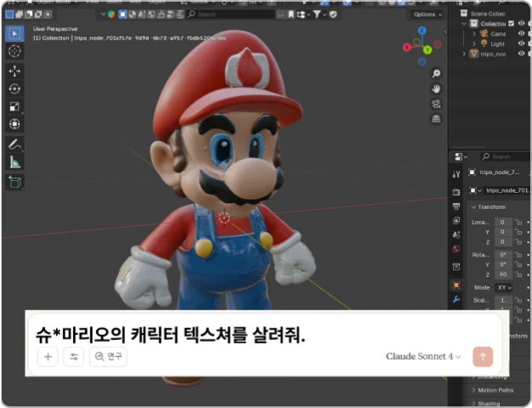
Task: Click the 연구 research button
Action: (x=108, y=357)
